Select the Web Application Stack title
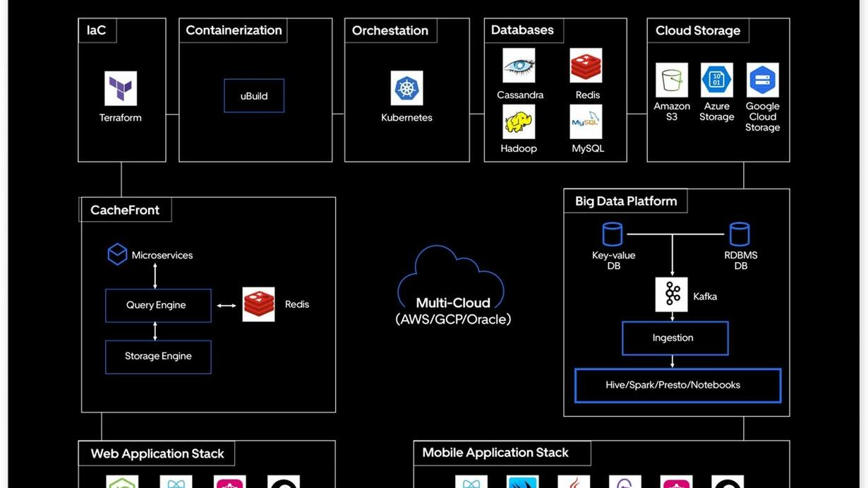 click(157, 453)
